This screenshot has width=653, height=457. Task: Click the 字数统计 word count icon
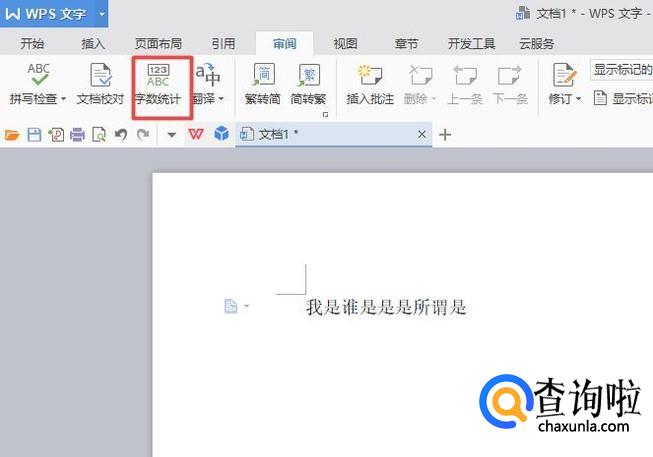[x=158, y=78]
